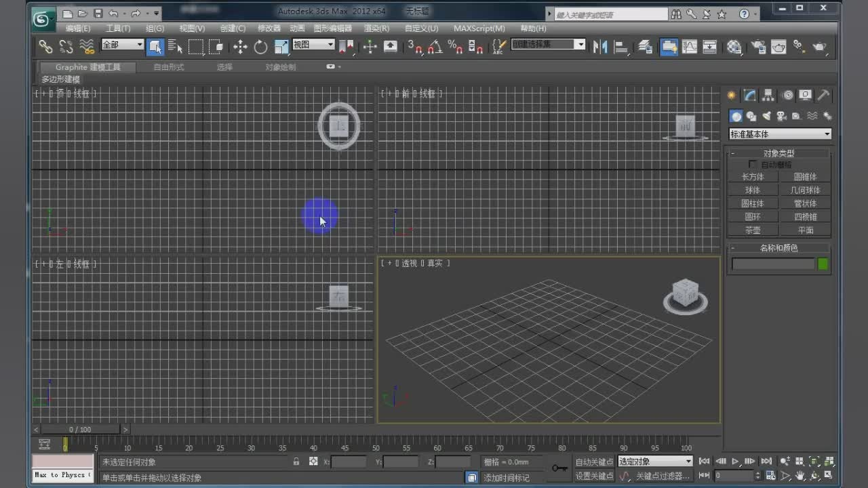
Task: Click the 球体 sphere button
Action: click(x=753, y=190)
